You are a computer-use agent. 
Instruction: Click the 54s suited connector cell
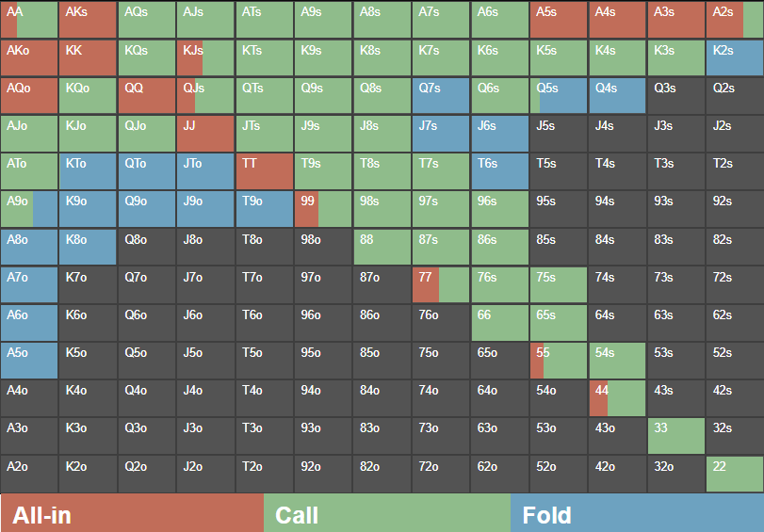click(617, 361)
